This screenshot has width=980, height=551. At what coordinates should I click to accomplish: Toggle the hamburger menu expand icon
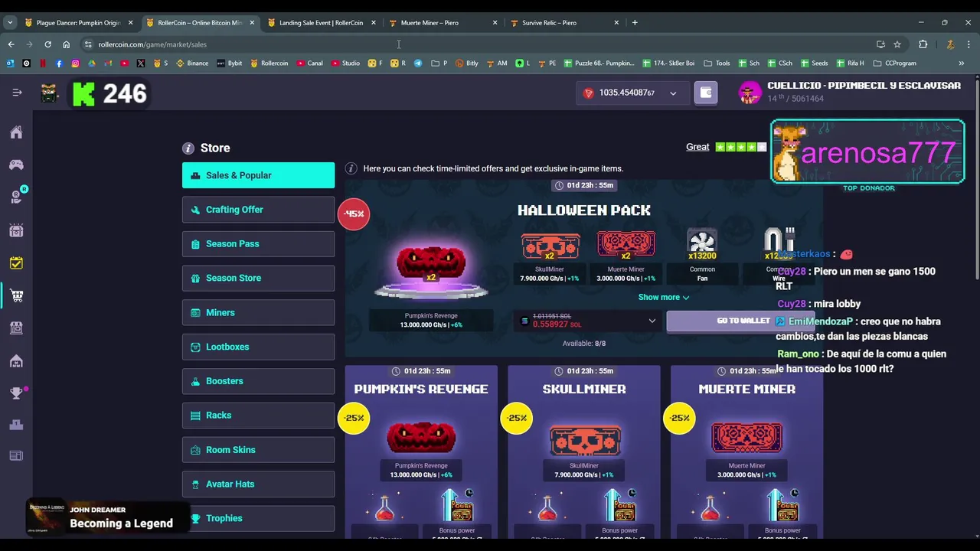point(17,93)
